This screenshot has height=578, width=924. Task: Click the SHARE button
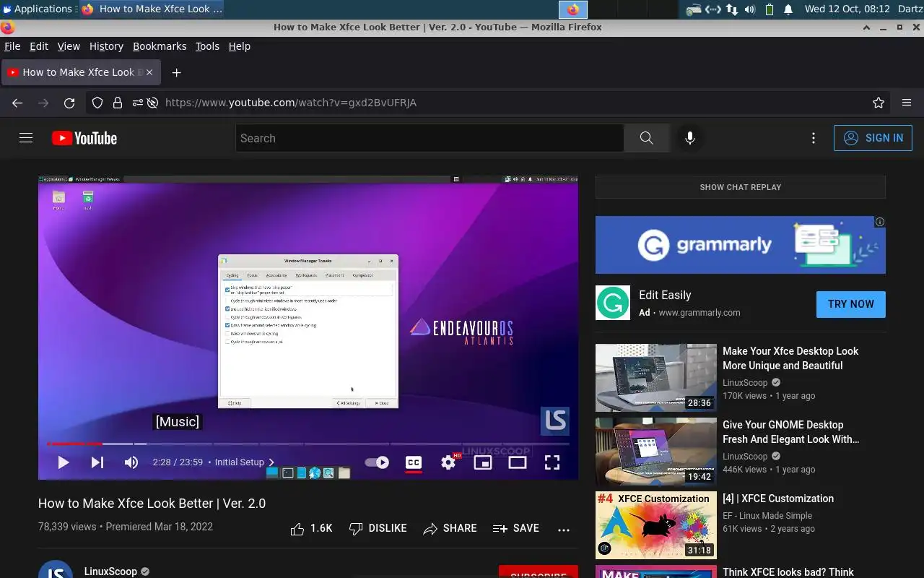click(450, 529)
